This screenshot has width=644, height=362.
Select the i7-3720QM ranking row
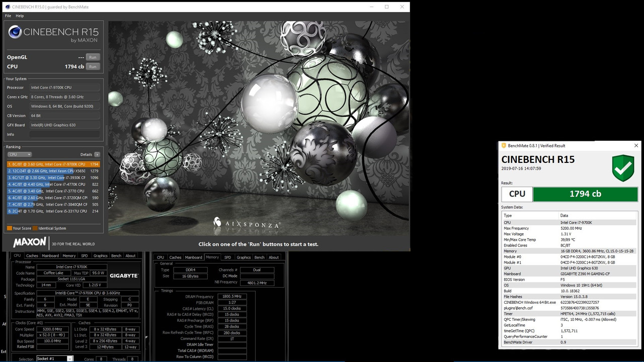[x=53, y=198]
